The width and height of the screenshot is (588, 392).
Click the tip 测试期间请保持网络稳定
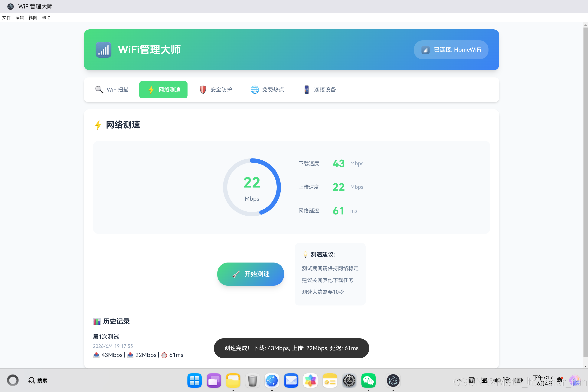point(330,268)
